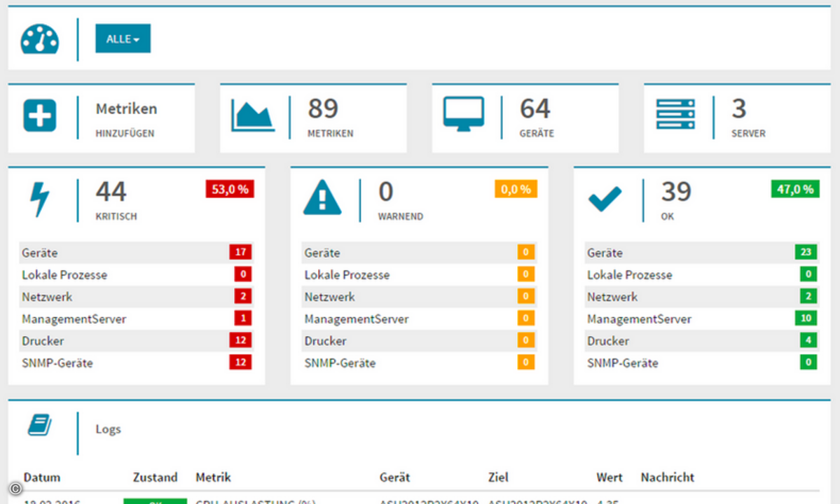Click green 23 badge for Geräte
This screenshot has height=504, width=840.
[x=806, y=252]
